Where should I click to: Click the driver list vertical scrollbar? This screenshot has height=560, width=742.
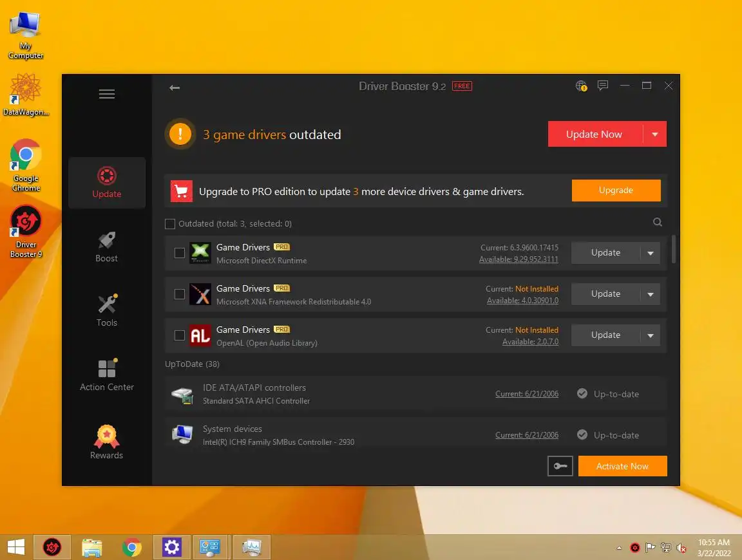pos(673,249)
